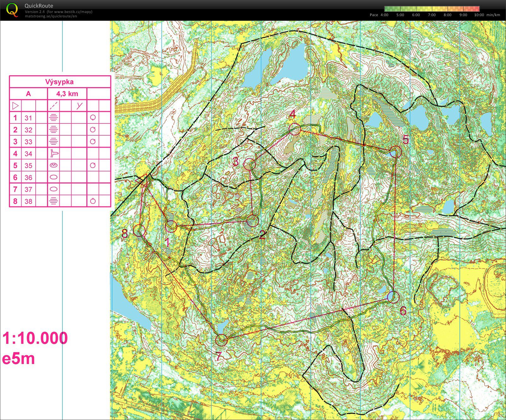The width and height of the screenshot is (506, 420).
Task: Click the ellipse symbol in row 7 (code 37)
Action: tap(54, 189)
